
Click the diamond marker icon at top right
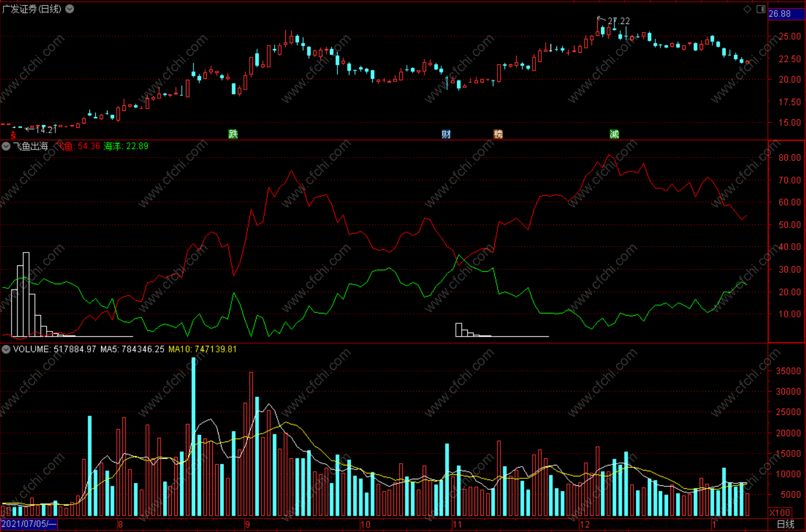747,9
